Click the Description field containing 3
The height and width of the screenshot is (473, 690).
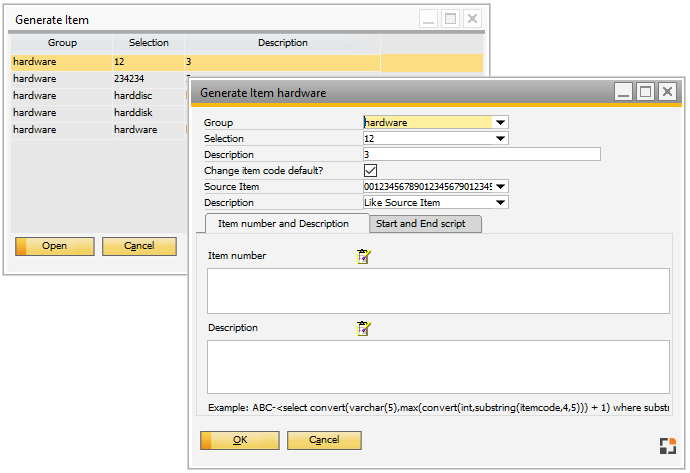[x=481, y=155]
